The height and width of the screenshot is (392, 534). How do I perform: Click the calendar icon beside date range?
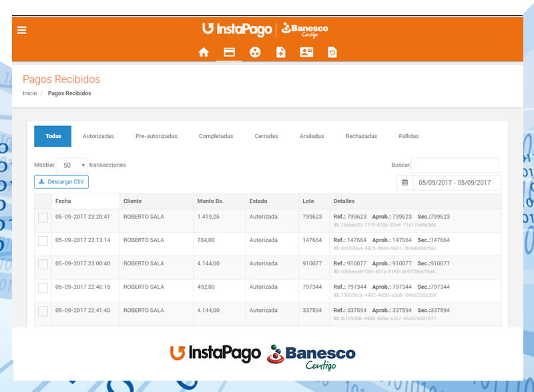point(405,183)
